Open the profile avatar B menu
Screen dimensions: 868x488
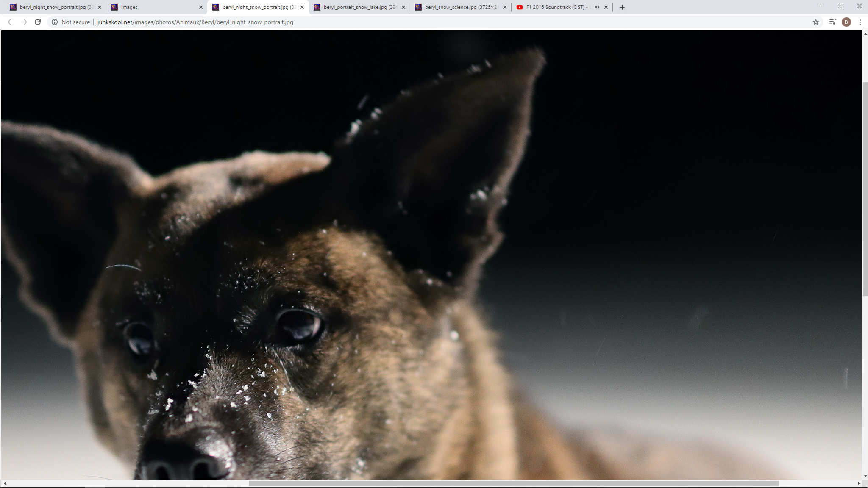[846, 22]
